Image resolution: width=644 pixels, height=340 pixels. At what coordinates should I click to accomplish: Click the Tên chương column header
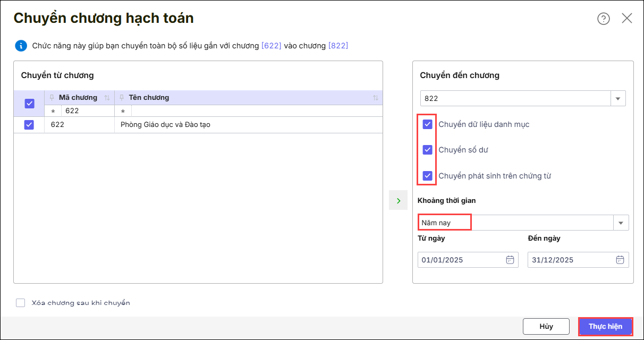(149, 98)
